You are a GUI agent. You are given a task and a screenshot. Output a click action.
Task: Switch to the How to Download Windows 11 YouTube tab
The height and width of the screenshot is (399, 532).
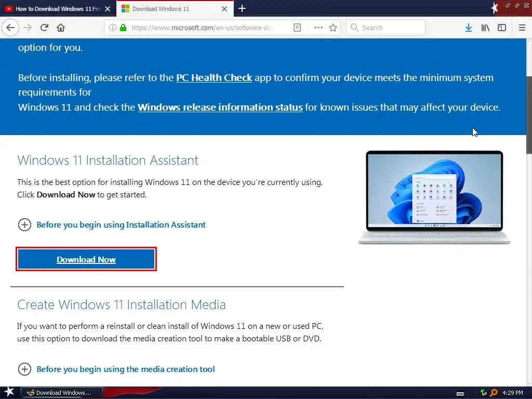point(58,9)
